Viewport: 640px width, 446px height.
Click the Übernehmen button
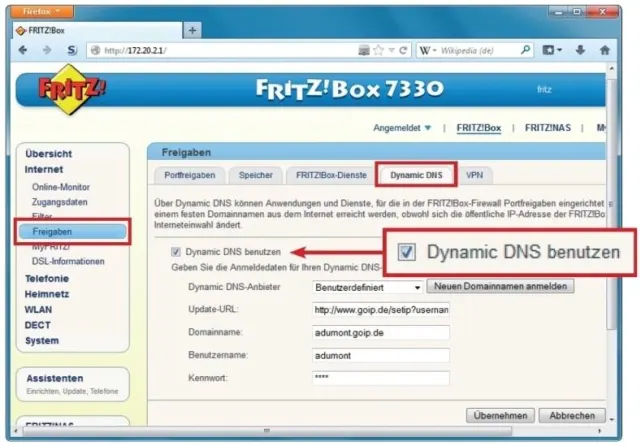coord(500,415)
